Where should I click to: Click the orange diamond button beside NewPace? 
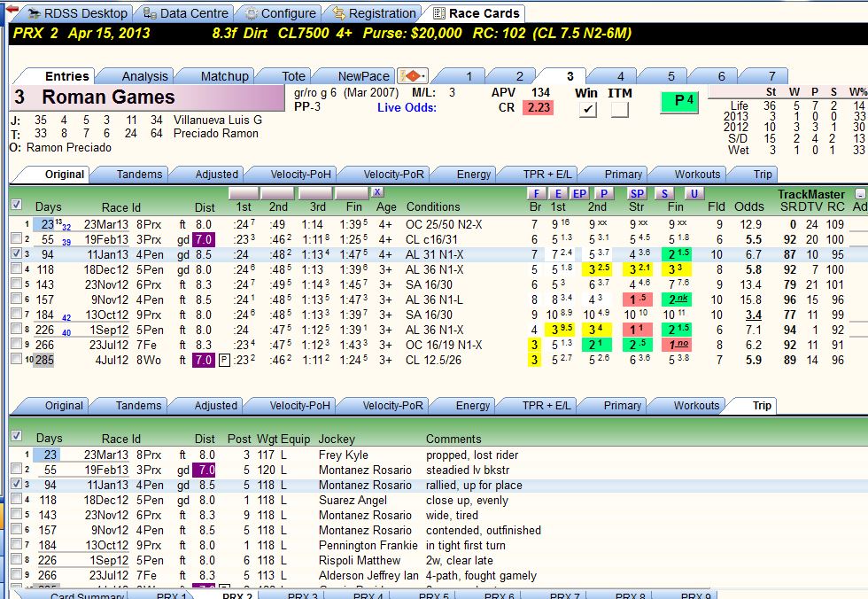(x=413, y=75)
